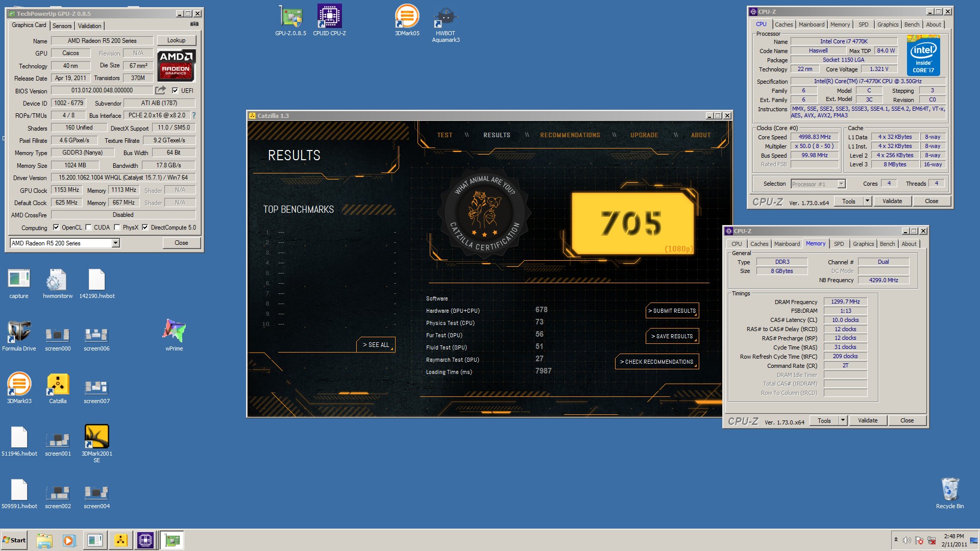Open the Caches tab in top CPU-Z
The height and width of the screenshot is (551, 980).
783,24
